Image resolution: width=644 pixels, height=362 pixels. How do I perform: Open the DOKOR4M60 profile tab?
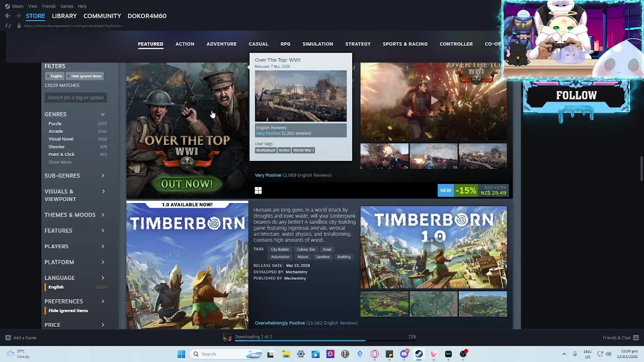[x=147, y=16]
